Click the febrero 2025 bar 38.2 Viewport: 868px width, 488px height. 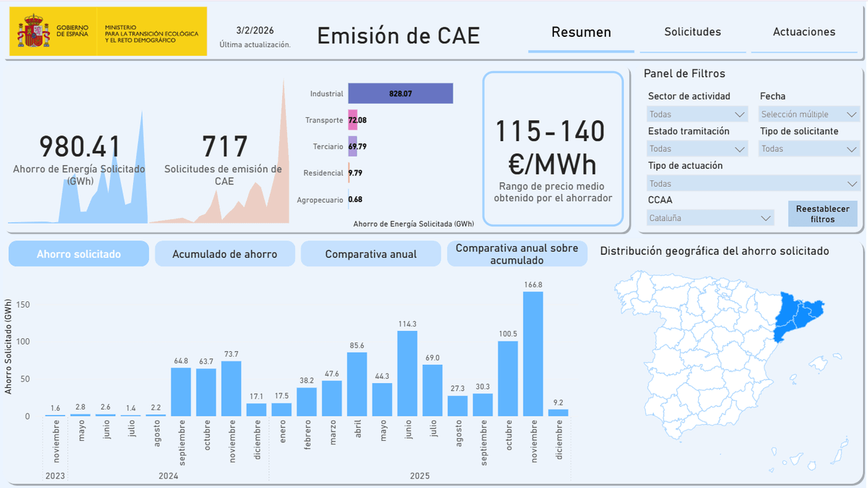(x=307, y=402)
